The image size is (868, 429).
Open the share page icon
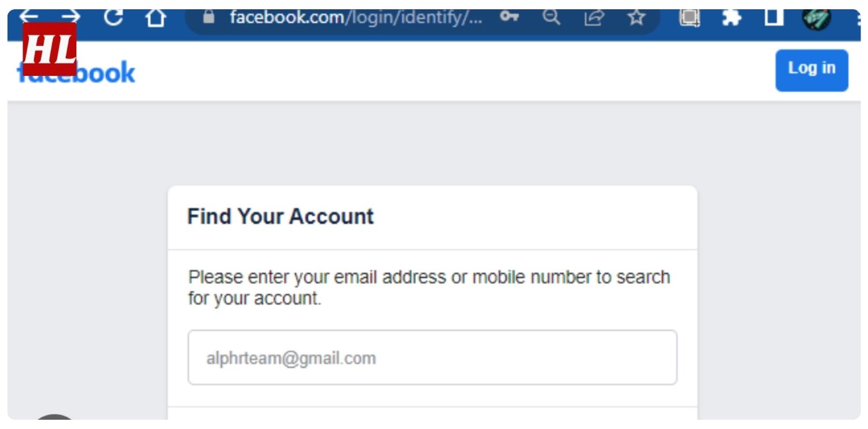click(x=594, y=17)
